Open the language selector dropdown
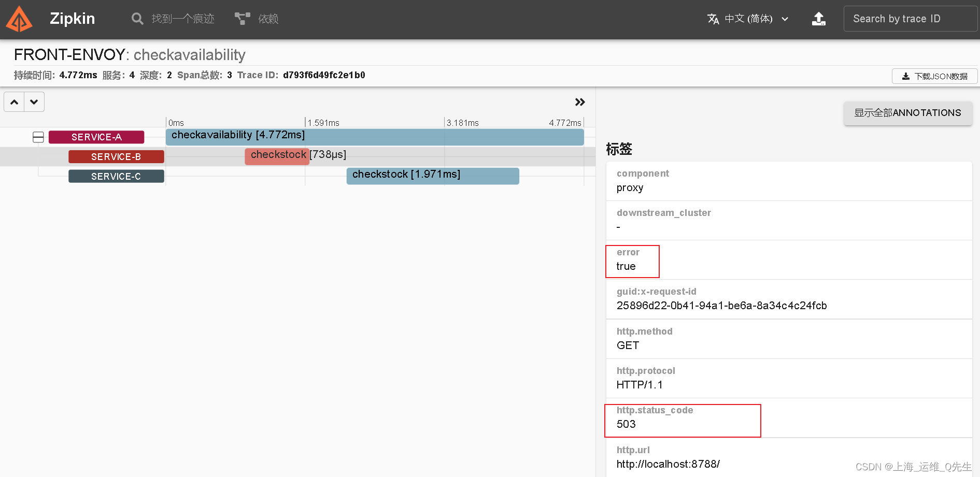The height and width of the screenshot is (477, 980). pos(748,19)
